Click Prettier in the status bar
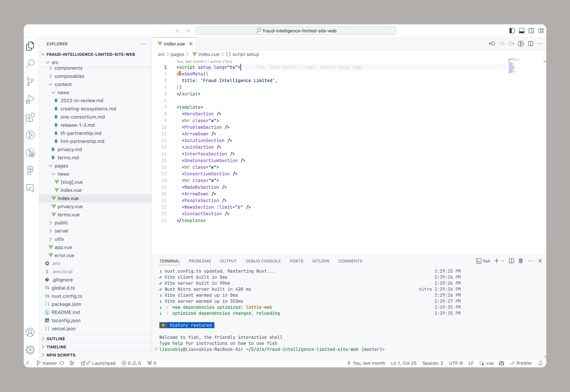Image resolution: width=570 pixels, height=392 pixels. [x=521, y=363]
